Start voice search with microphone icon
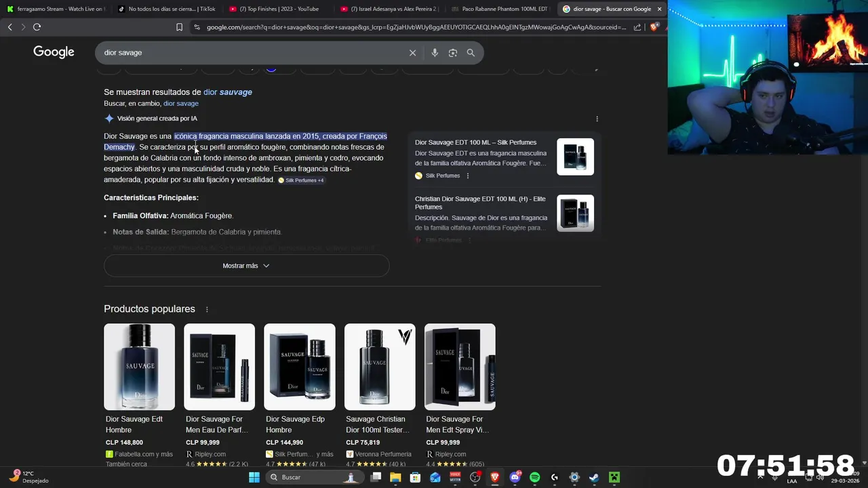The height and width of the screenshot is (488, 868). (435, 53)
